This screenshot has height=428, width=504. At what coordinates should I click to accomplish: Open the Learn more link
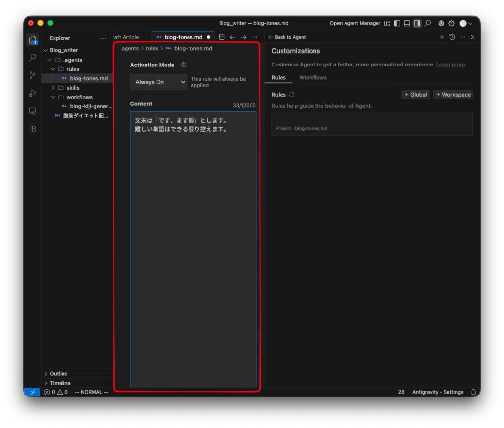click(450, 65)
